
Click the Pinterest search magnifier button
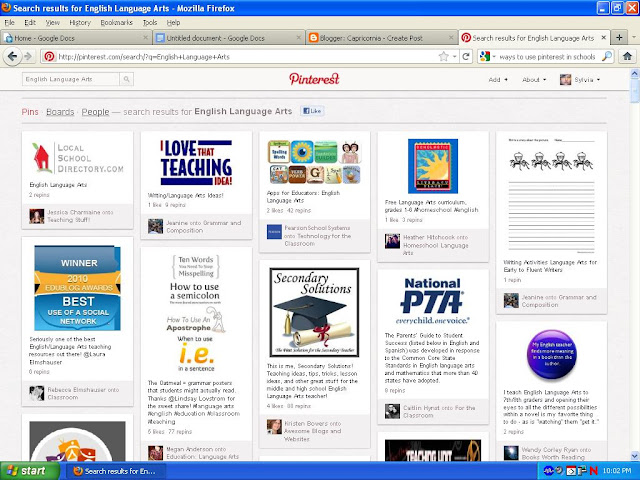pos(127,79)
